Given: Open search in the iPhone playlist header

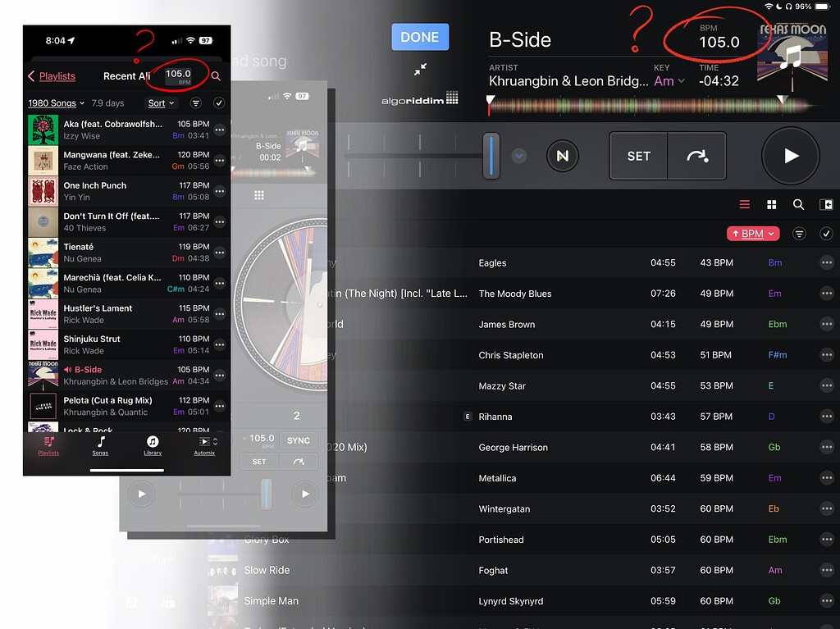Looking at the screenshot, I should point(216,76).
